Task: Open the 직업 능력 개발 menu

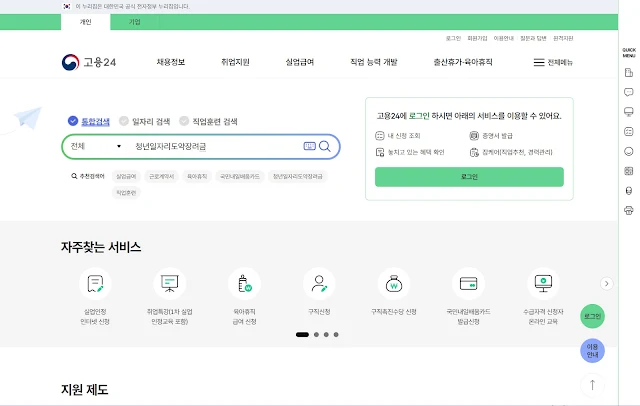Action: [x=373, y=62]
